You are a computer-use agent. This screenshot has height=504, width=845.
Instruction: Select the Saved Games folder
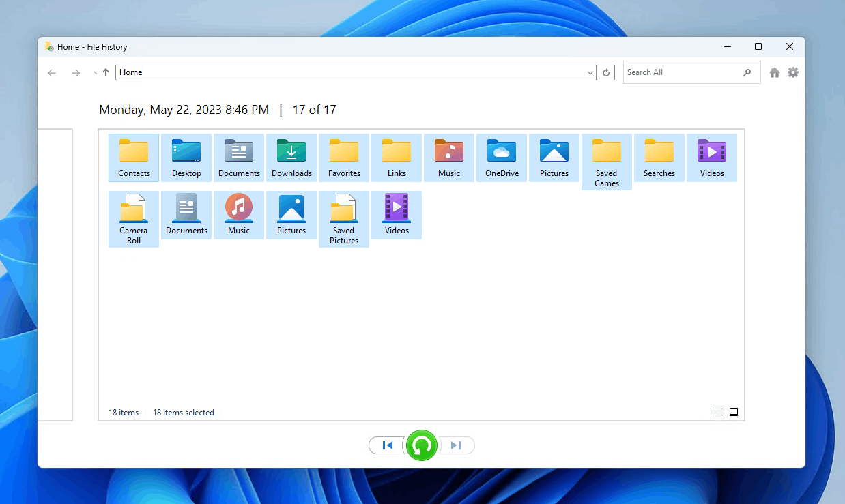[x=607, y=162]
